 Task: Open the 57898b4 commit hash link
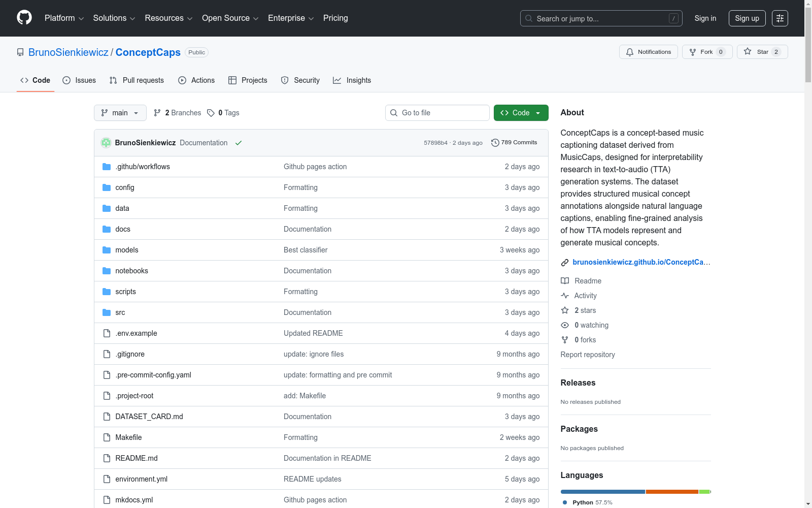pos(436,143)
